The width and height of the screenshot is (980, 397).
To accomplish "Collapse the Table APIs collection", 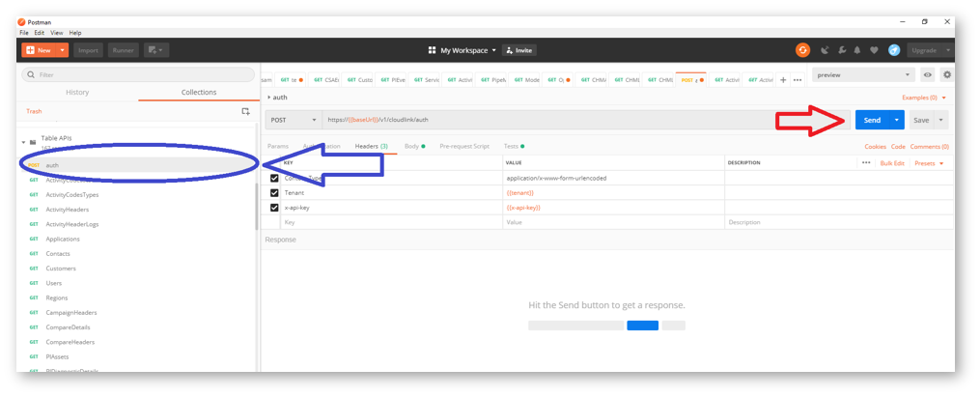I will (x=24, y=143).
